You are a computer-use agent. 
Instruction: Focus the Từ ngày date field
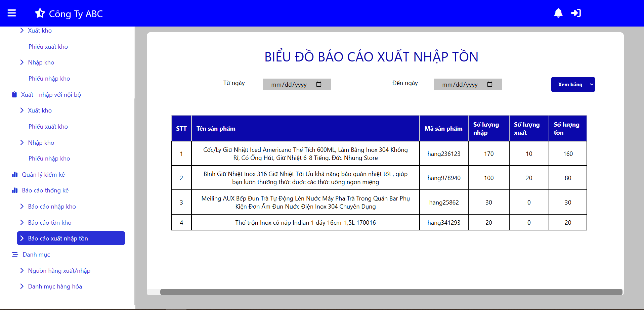click(x=297, y=84)
